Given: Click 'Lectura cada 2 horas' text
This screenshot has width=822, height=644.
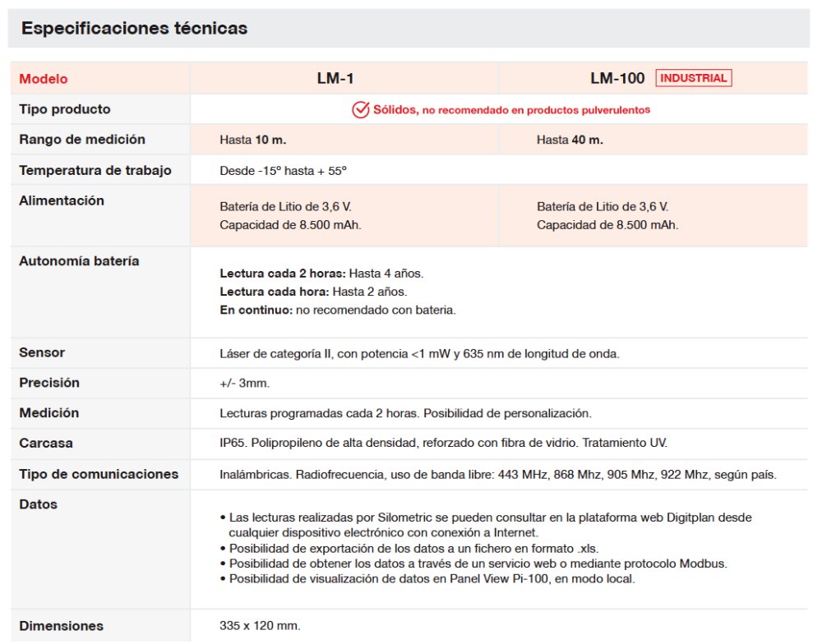Looking at the screenshot, I should coord(284,273).
